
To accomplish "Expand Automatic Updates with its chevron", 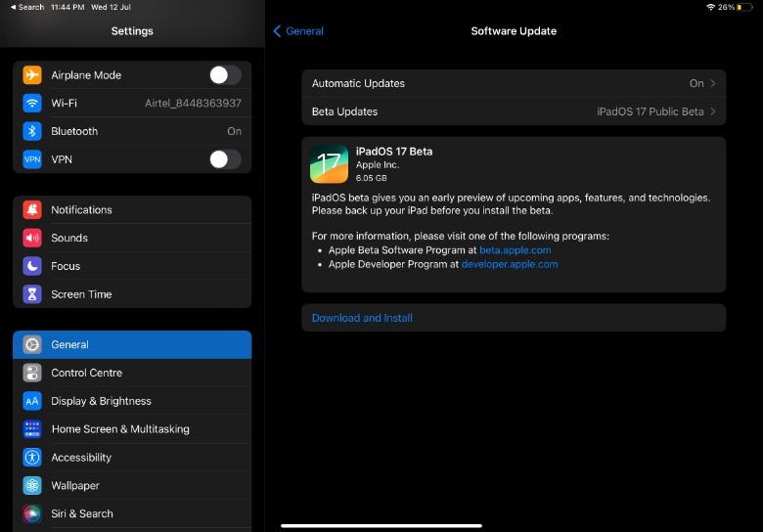I will click(713, 83).
